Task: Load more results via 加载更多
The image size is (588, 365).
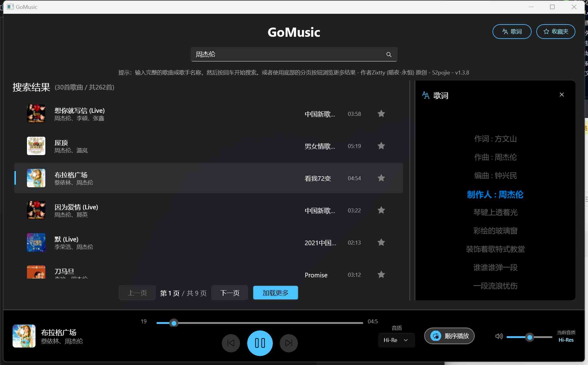Action: tap(275, 293)
